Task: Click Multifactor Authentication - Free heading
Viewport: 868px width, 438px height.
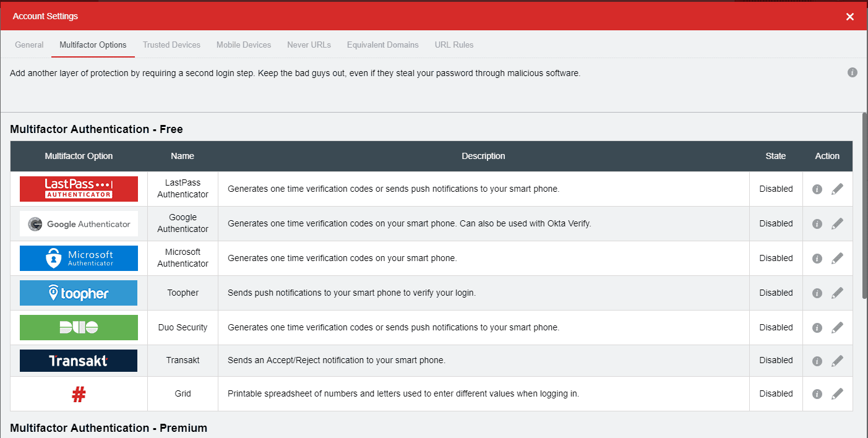Action: 97,129
